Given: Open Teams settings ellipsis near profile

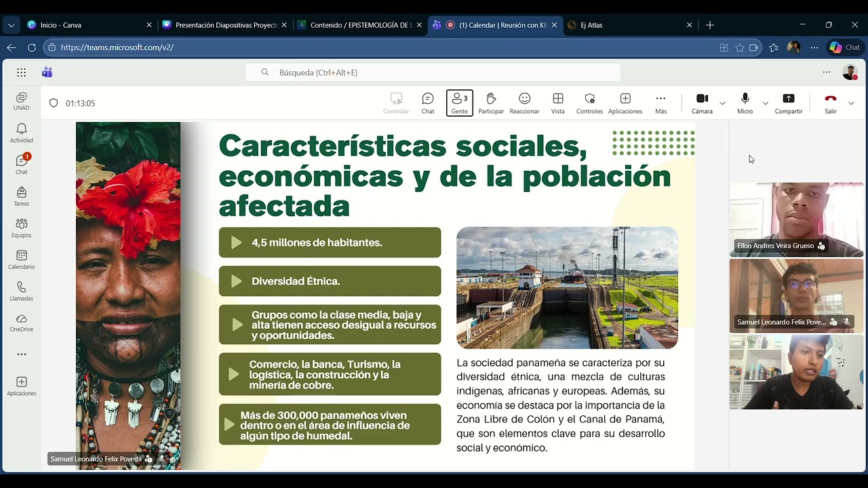Looking at the screenshot, I should 826,72.
